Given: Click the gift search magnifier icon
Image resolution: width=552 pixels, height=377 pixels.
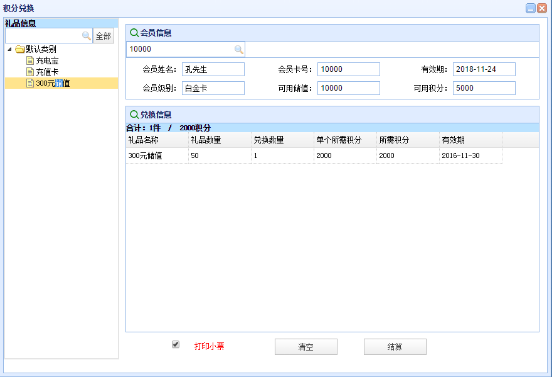Looking at the screenshot, I should click(86, 36).
